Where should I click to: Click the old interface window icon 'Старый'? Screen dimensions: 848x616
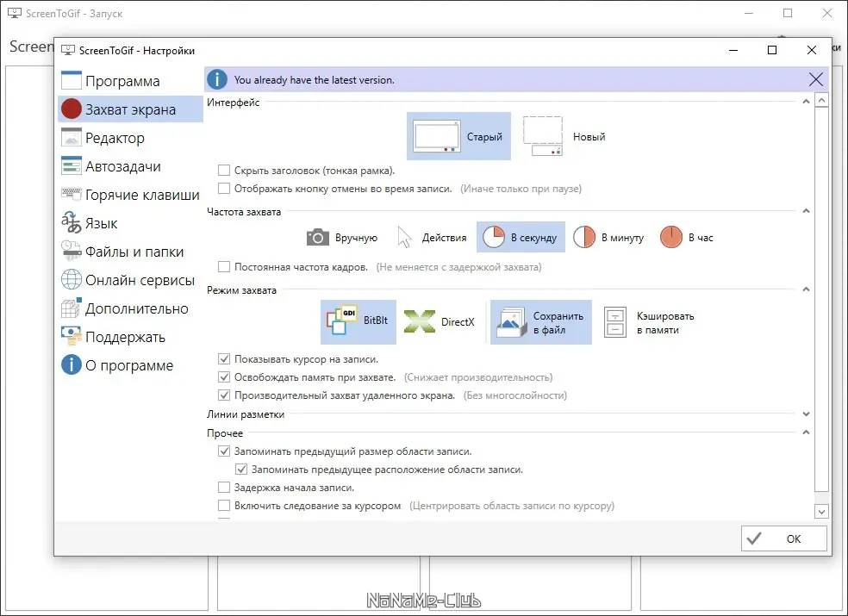(436, 136)
